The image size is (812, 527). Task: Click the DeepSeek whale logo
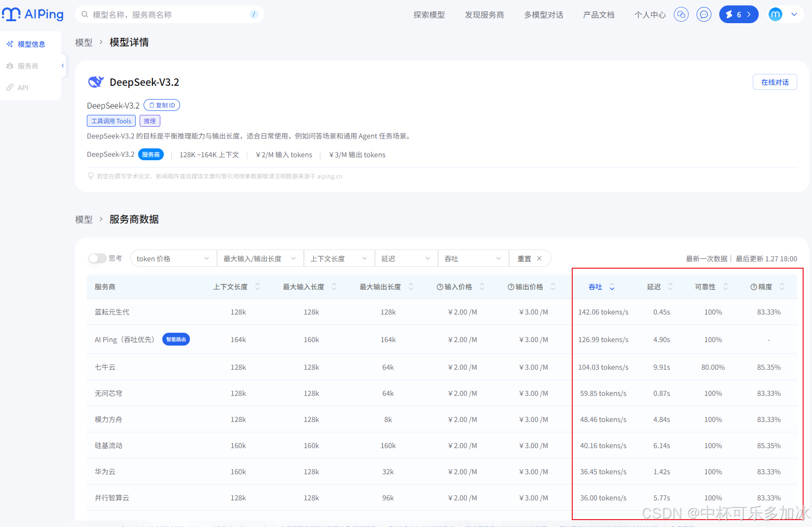tap(96, 82)
